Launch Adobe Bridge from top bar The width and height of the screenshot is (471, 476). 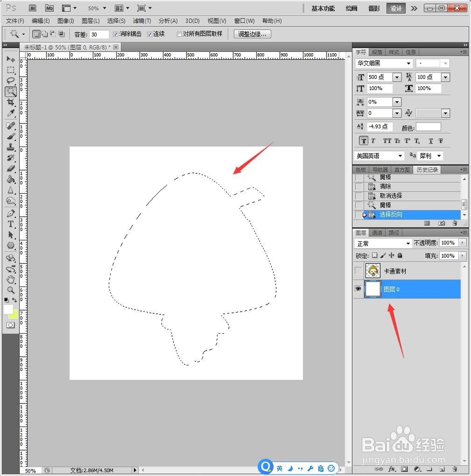coord(33,8)
